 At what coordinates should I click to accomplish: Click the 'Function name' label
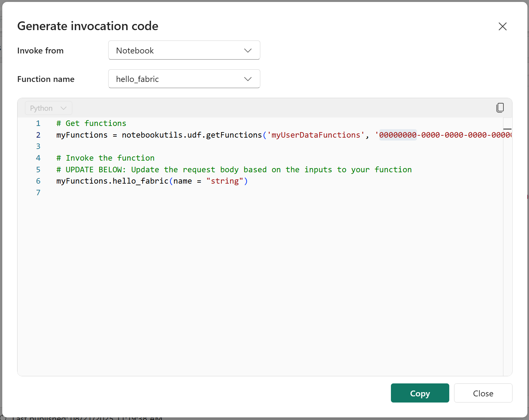[46, 79]
